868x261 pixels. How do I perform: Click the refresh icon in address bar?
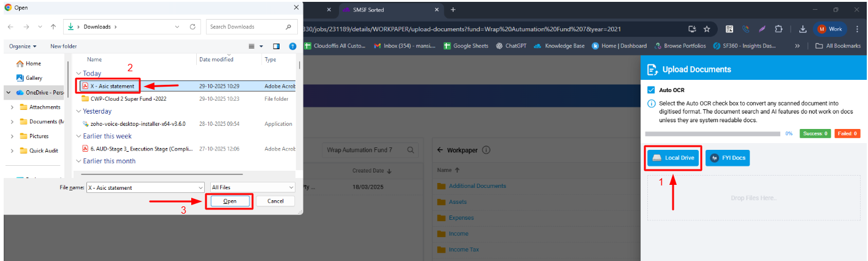pyautogui.click(x=192, y=27)
